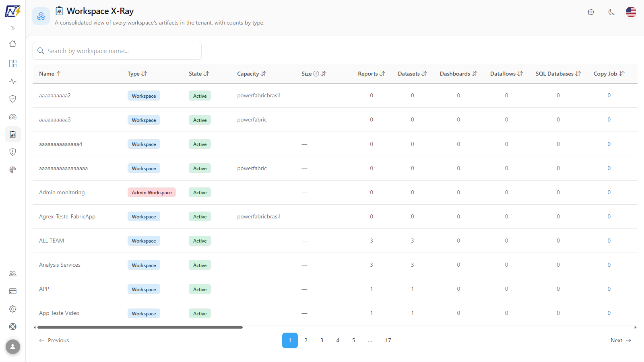The image size is (644, 362).
Task: Change language using the US flag icon
Action: (x=631, y=12)
